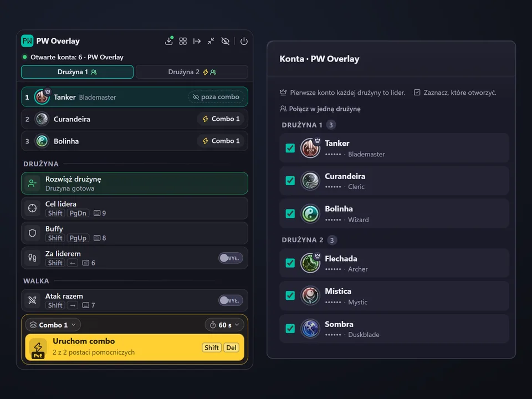Toggle 'poza combo' badge on Tanker
This screenshot has height=399, width=532.
(216, 97)
